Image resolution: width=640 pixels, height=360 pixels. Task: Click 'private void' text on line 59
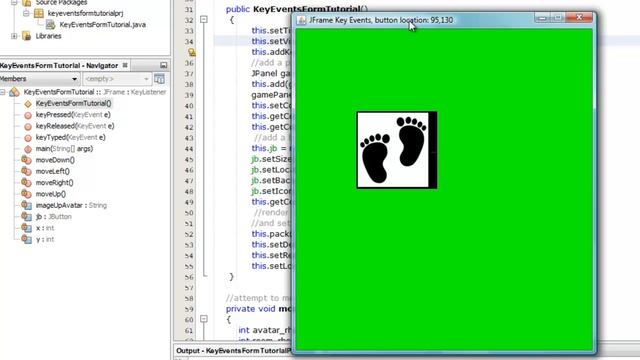click(x=251, y=309)
